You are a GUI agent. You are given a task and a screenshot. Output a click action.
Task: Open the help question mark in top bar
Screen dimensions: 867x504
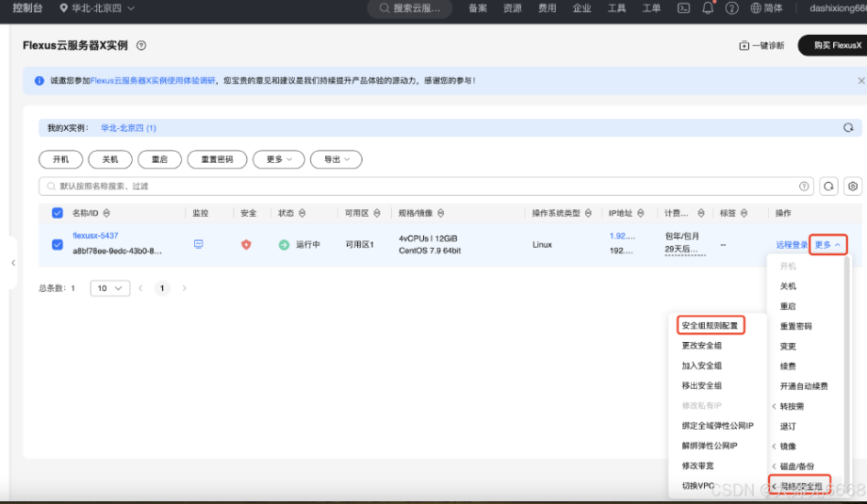coord(731,8)
